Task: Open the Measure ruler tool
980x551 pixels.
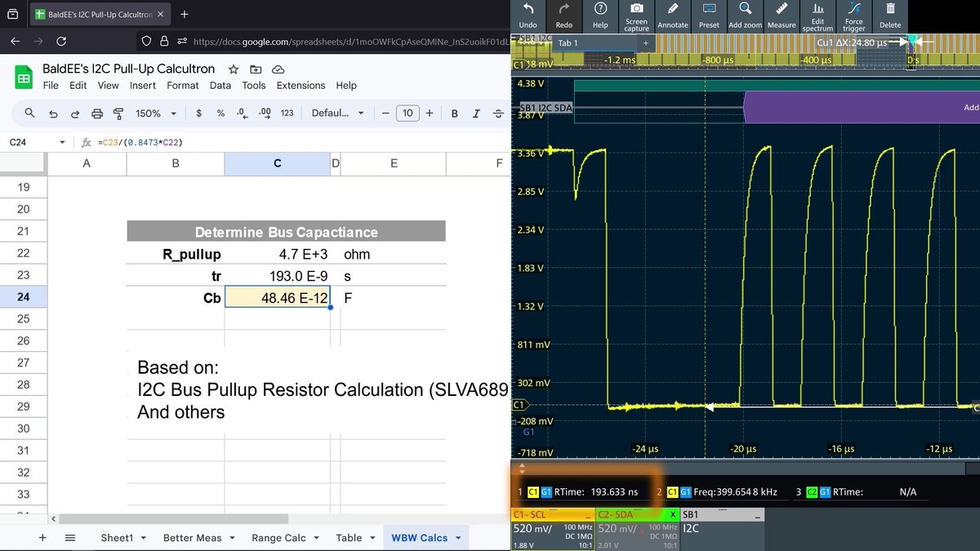Action: click(x=782, y=15)
